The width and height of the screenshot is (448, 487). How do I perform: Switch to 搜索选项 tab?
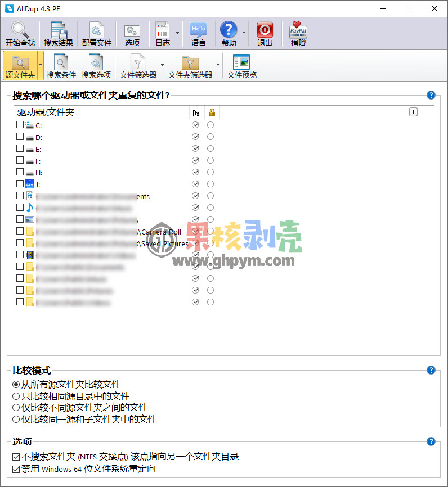pyautogui.click(x=96, y=66)
